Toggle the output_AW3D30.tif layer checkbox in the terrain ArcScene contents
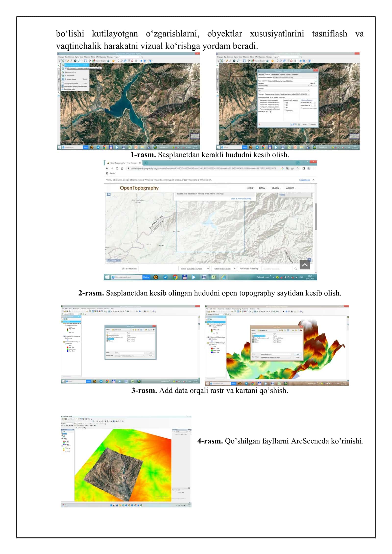Screen dimensions: 392x554 tap(210, 326)
